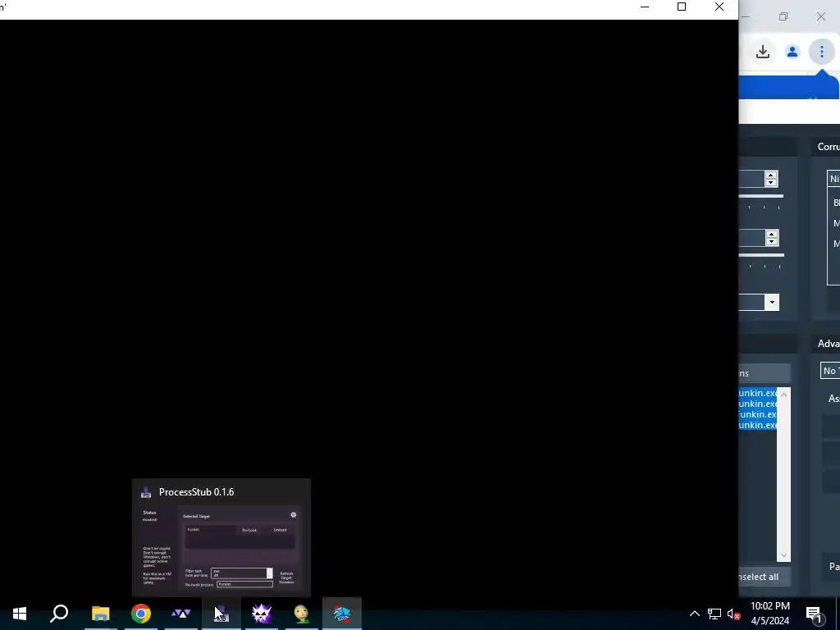Switch to Google Chrome in taskbar
Screen dimensions: 840x630
(141, 614)
